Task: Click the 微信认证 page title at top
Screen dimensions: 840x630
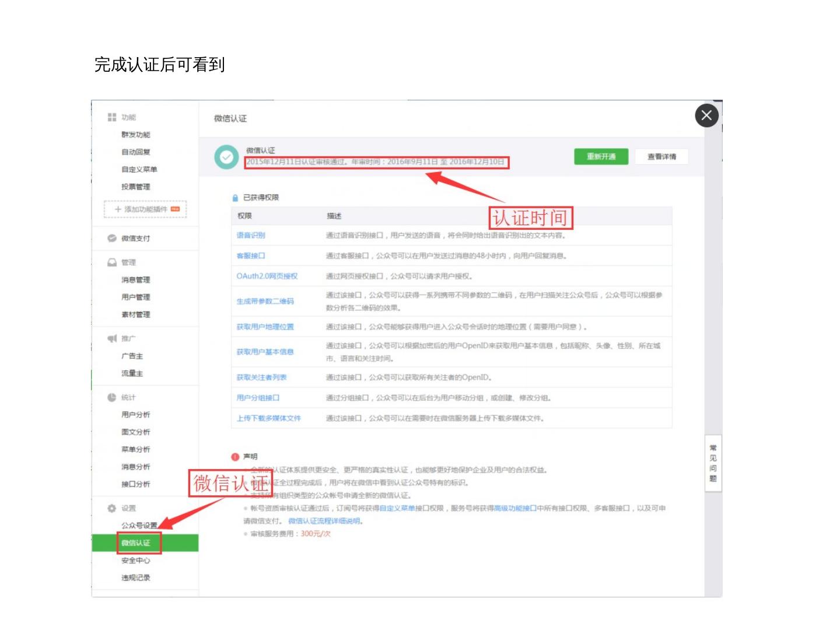Action: pos(230,118)
